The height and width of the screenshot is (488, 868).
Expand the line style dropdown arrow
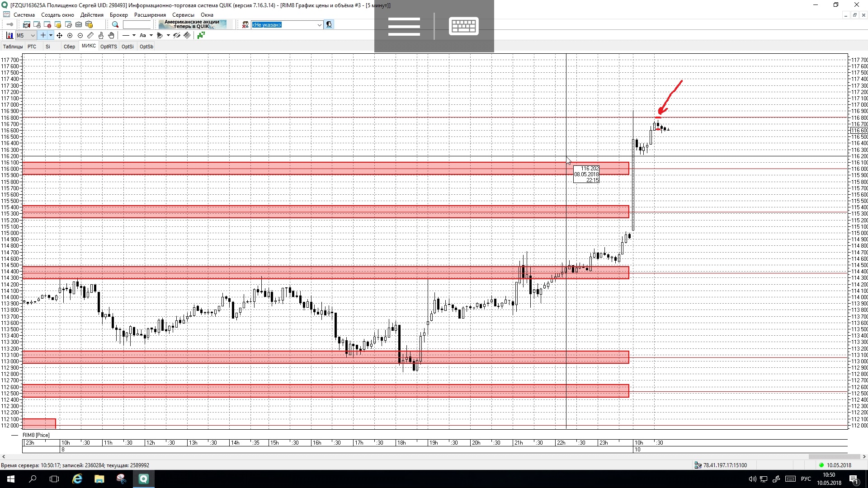[134, 35]
